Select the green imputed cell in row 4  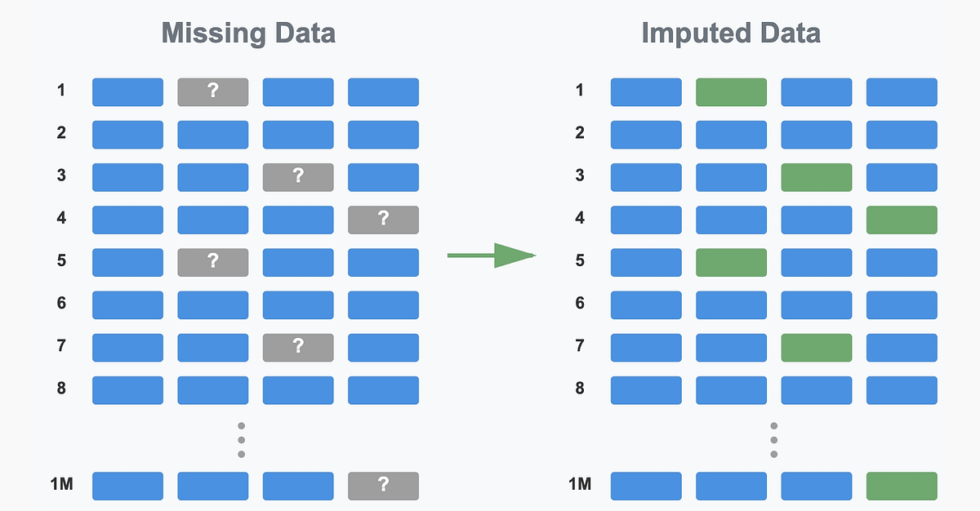coord(902,220)
